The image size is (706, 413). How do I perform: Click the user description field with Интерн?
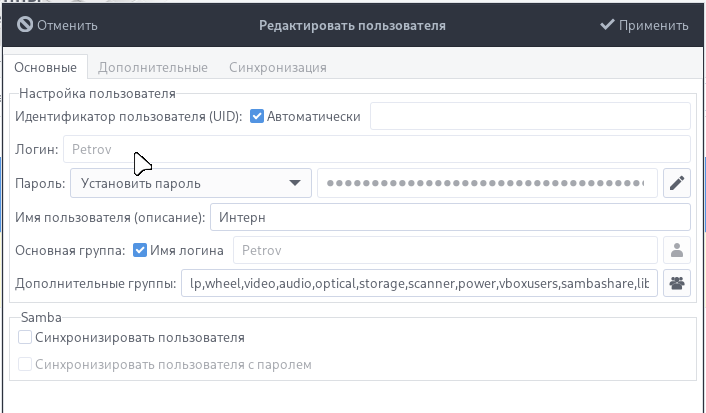[449, 216]
